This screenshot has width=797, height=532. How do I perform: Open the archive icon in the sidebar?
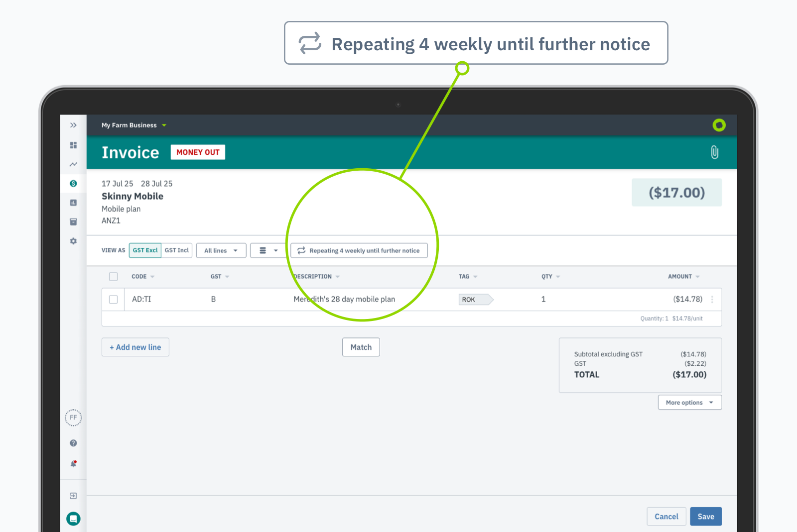pos(73,221)
